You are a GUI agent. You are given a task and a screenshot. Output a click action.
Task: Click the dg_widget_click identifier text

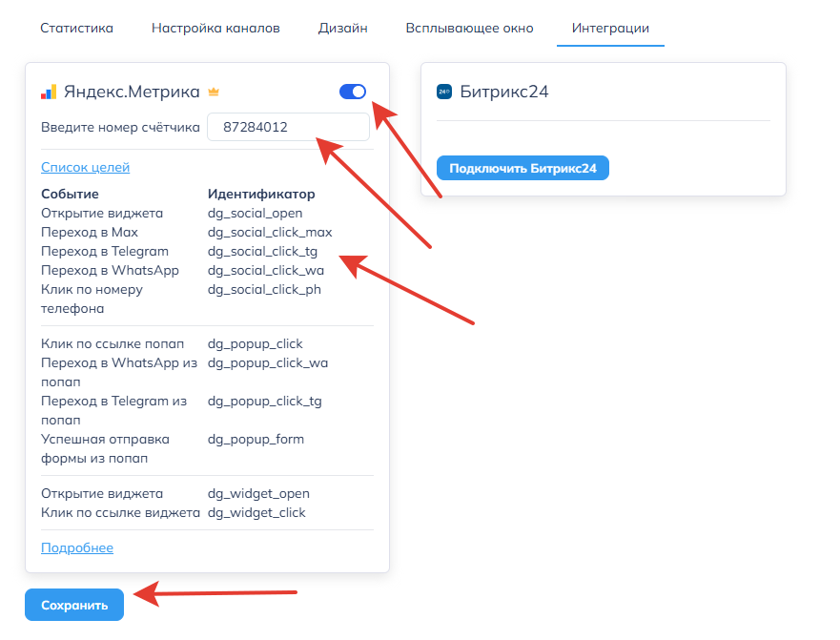(256, 512)
